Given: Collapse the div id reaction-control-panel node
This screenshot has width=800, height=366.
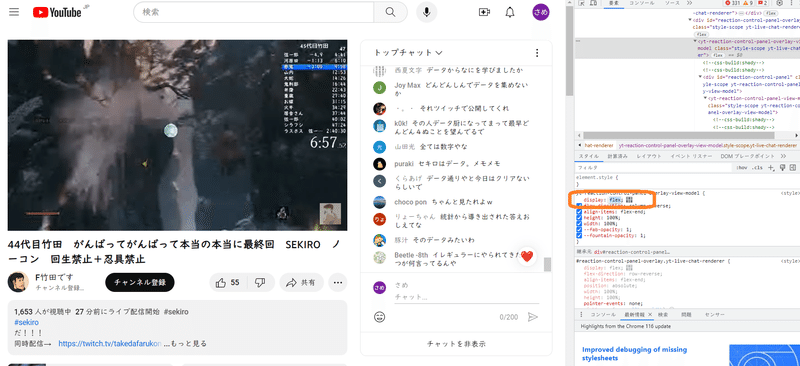Looking at the screenshot, I should tap(700, 77).
